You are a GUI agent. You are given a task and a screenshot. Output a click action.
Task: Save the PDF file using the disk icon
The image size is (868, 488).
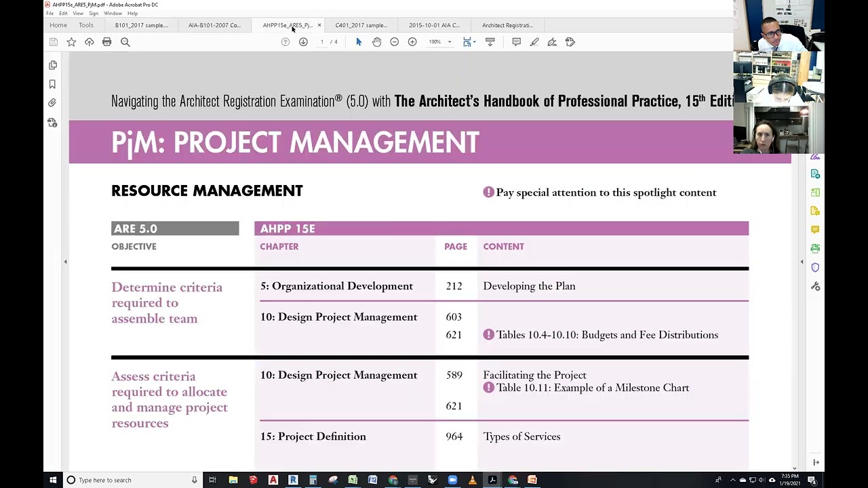[x=53, y=42]
